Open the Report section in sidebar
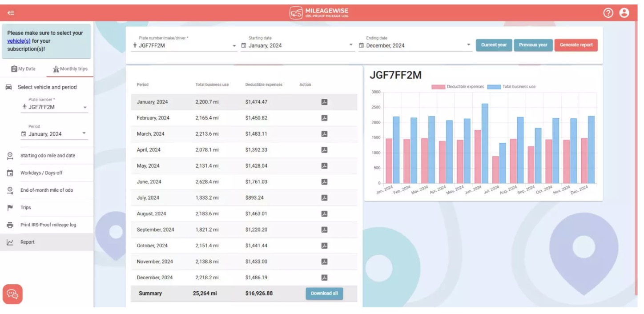644x314 pixels. (x=47, y=242)
